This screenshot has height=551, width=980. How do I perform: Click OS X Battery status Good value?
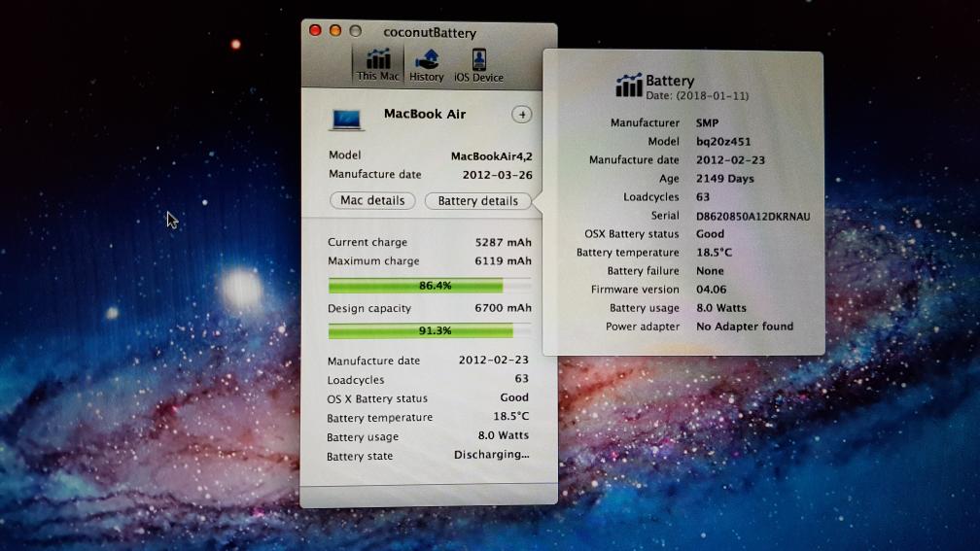(513, 397)
